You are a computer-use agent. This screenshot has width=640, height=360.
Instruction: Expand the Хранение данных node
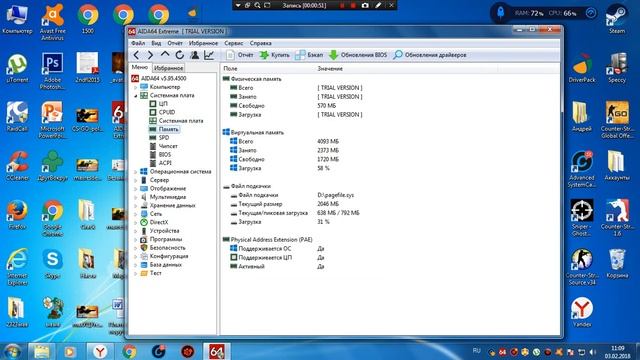[x=136, y=206]
